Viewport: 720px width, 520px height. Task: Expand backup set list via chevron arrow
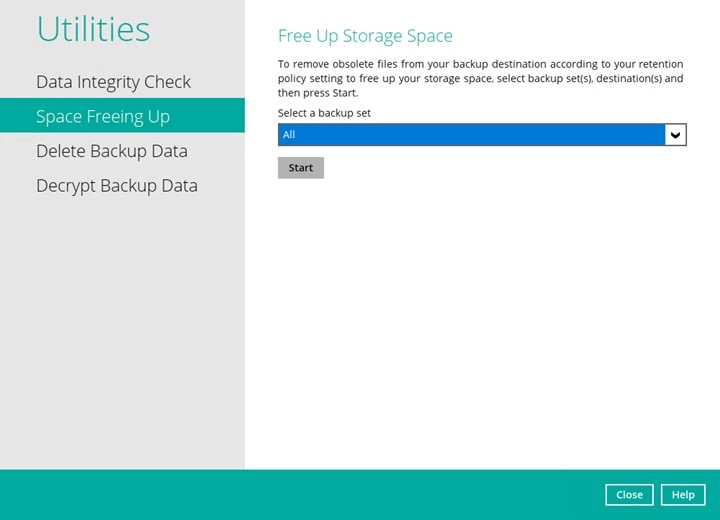[676, 135]
